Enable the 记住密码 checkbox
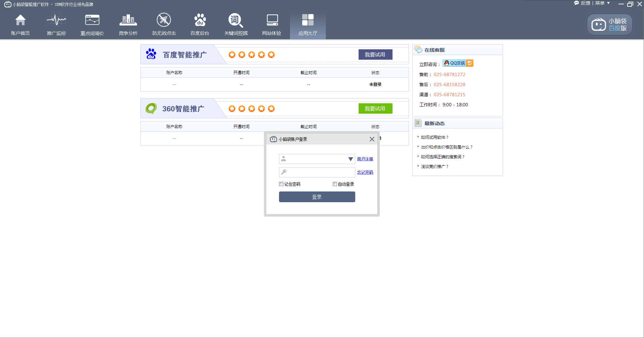The image size is (644, 338). pos(281,184)
